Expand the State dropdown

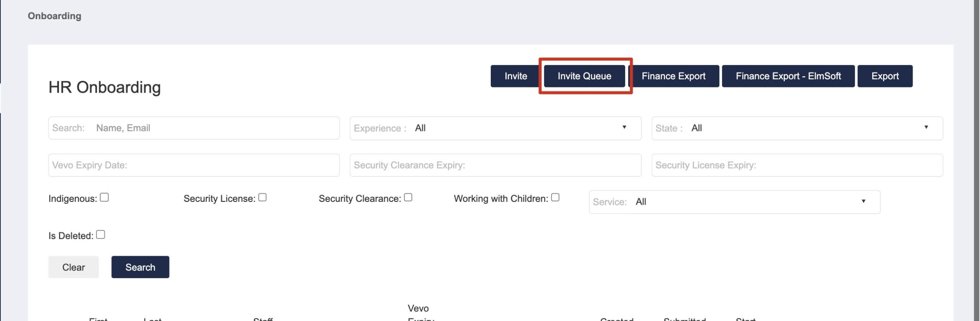tap(797, 128)
